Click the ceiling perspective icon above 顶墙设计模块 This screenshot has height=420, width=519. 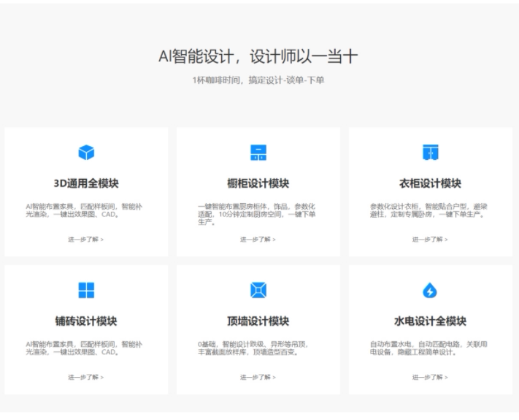click(258, 290)
